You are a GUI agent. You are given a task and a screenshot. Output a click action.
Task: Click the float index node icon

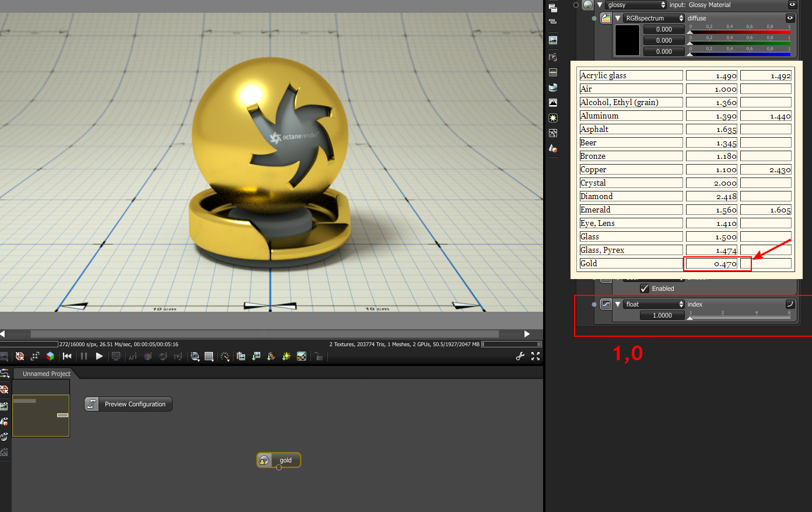click(606, 304)
